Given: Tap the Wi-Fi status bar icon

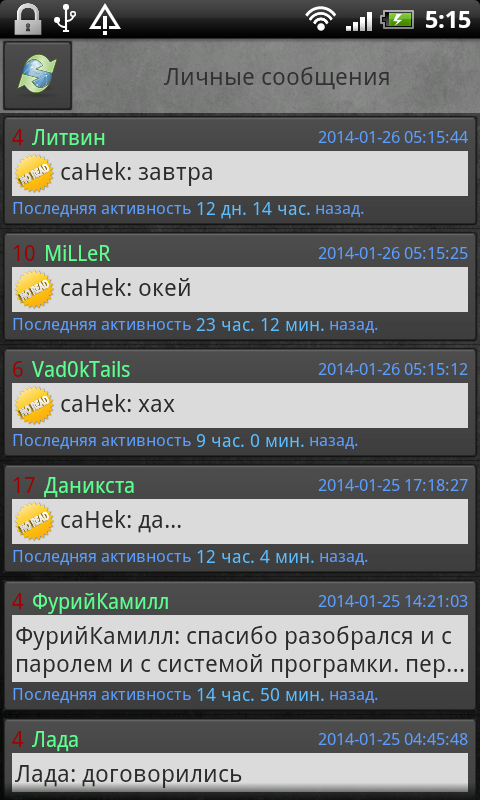Looking at the screenshot, I should [320, 19].
